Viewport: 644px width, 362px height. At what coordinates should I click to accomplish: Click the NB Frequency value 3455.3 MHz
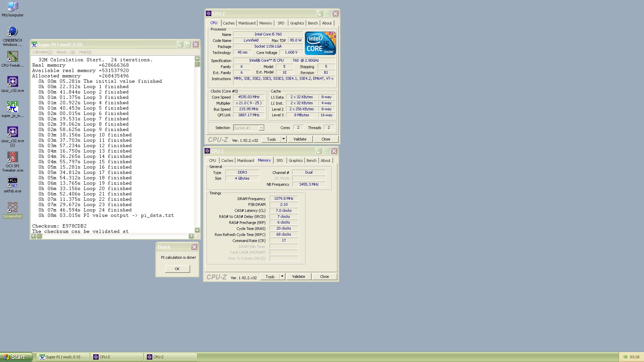[309, 184]
